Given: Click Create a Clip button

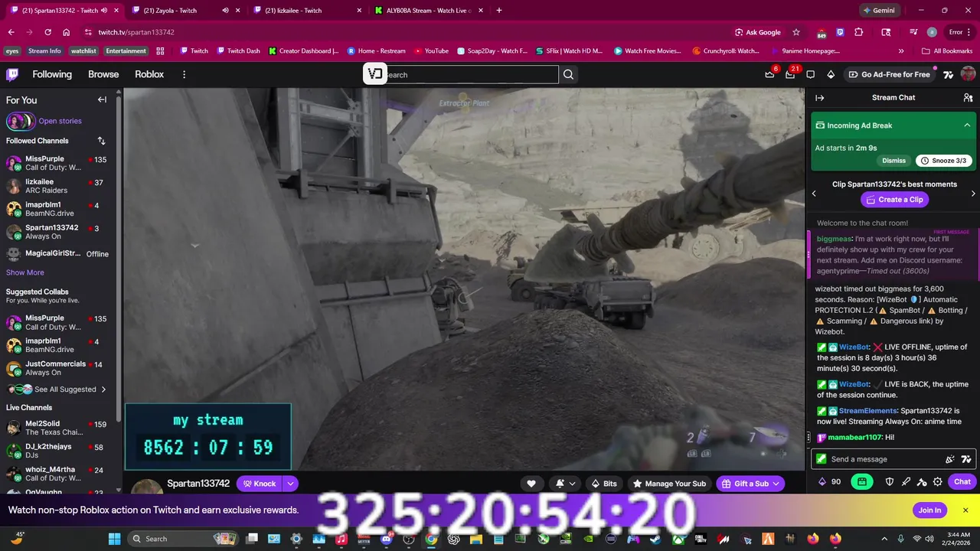Looking at the screenshot, I should [894, 199].
